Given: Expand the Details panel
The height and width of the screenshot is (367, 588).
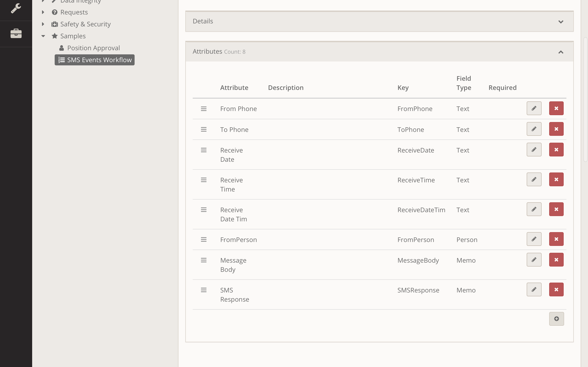Looking at the screenshot, I should coord(561,22).
